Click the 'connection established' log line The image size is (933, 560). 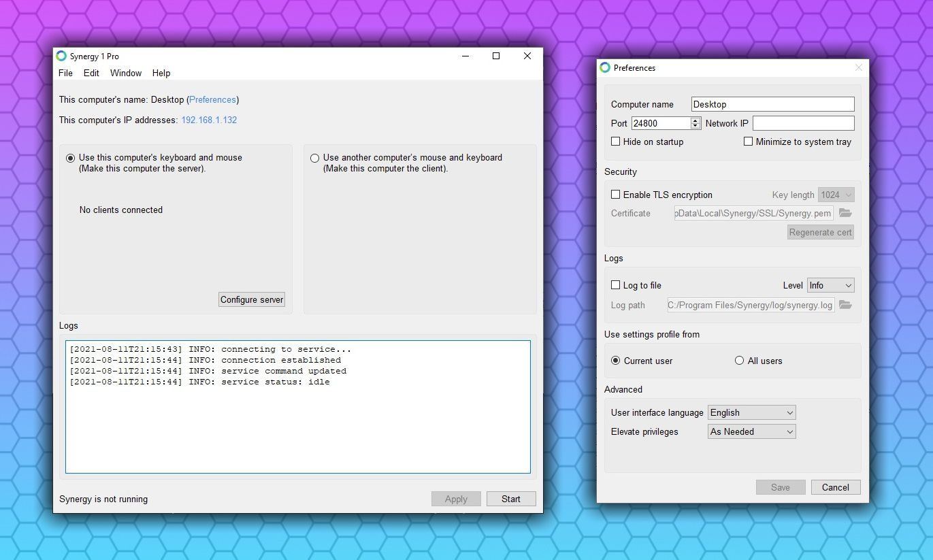pos(205,361)
